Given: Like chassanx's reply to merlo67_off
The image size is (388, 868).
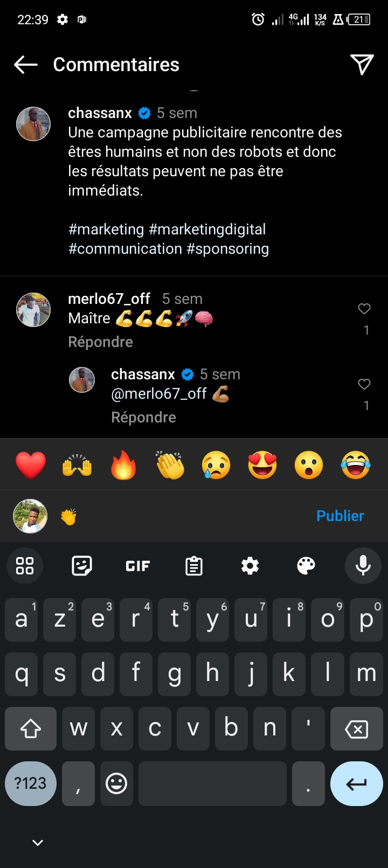Looking at the screenshot, I should 364,384.
